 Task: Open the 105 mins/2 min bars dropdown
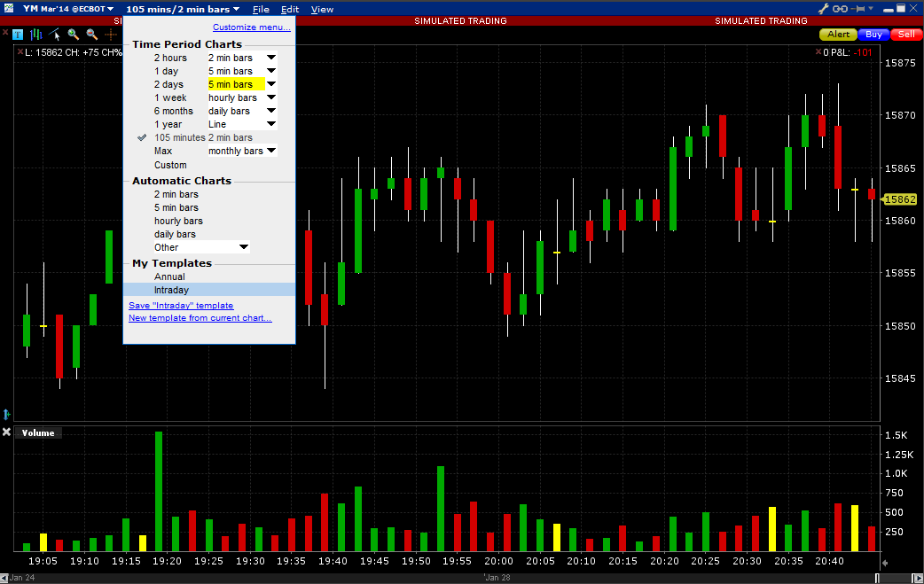[183, 9]
